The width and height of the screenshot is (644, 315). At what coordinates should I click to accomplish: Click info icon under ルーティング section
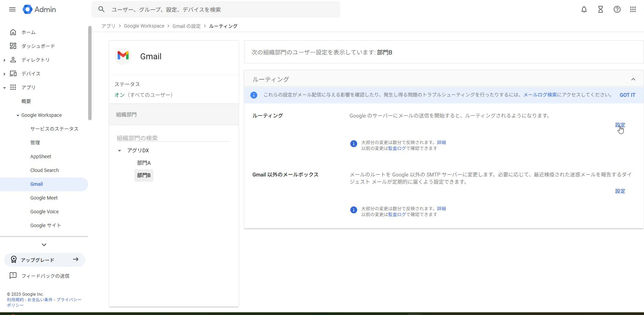354,144
